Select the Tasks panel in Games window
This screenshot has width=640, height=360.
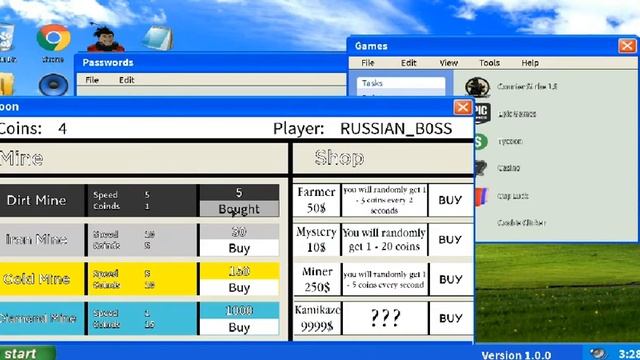point(401,83)
